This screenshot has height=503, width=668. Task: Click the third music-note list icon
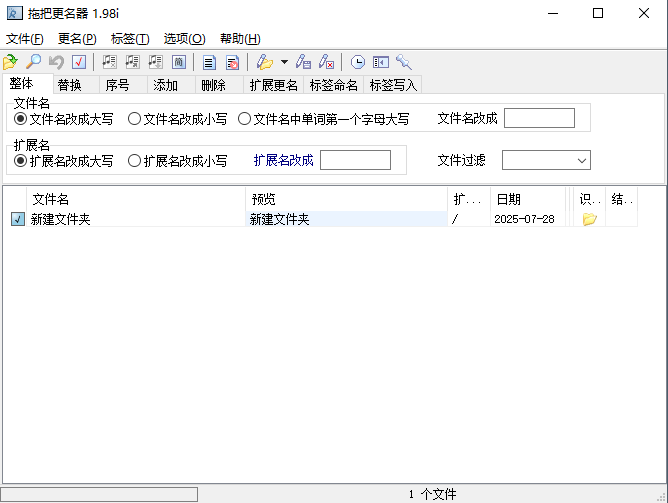click(155, 62)
